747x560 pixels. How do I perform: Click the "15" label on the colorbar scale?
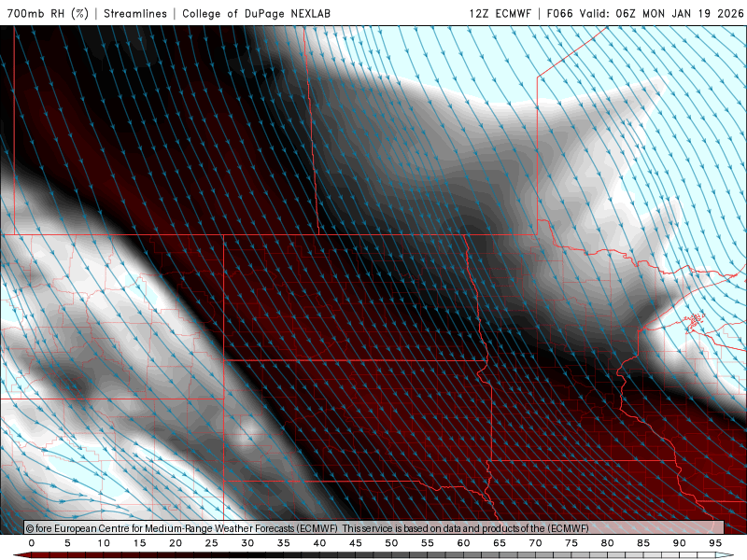coord(139,543)
